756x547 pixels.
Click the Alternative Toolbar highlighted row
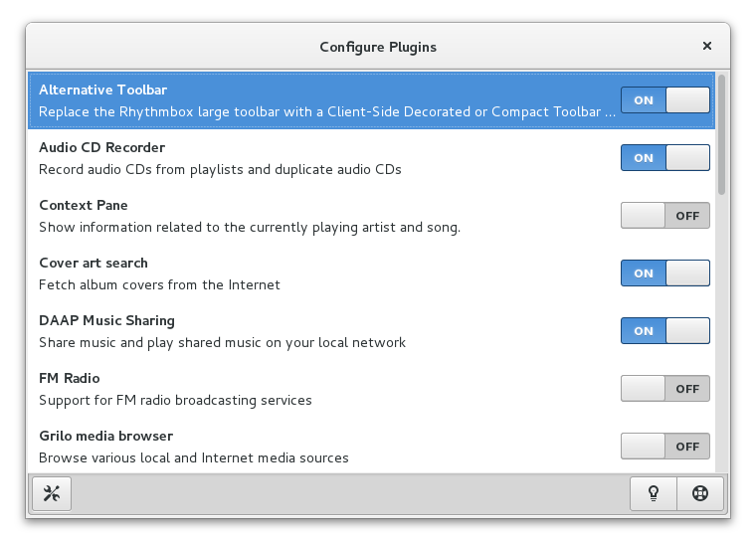tap(371, 100)
